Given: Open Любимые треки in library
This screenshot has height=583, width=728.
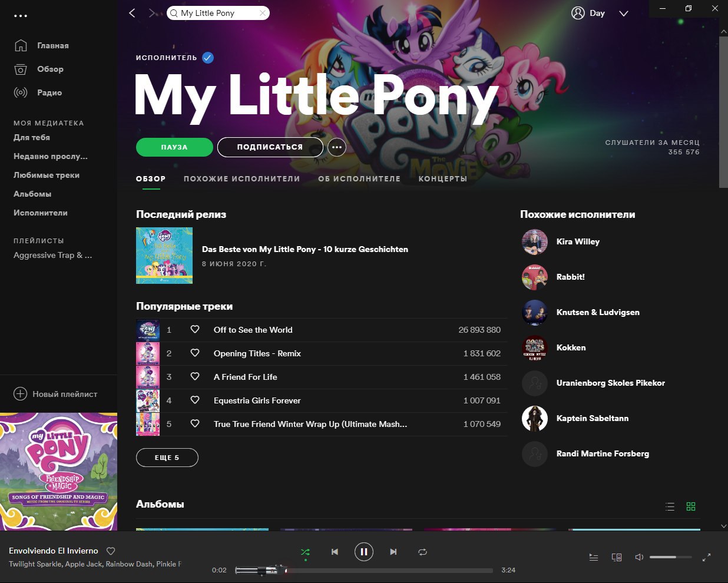Looking at the screenshot, I should point(47,175).
